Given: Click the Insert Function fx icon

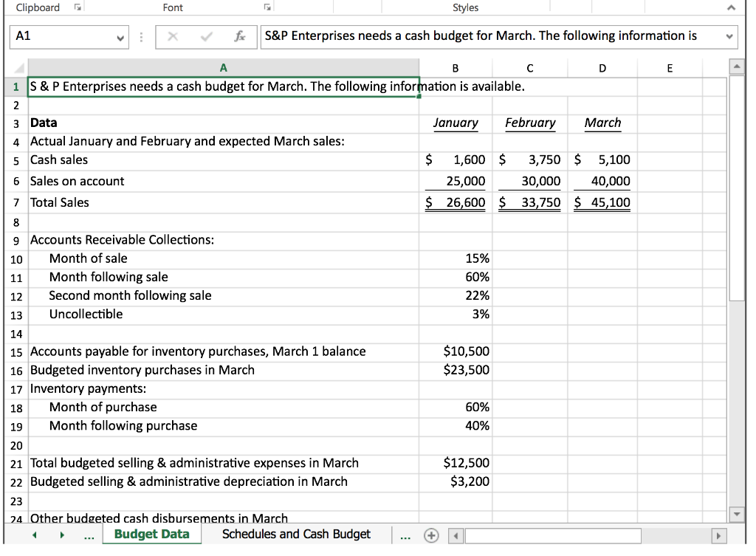Looking at the screenshot, I should pos(240,37).
